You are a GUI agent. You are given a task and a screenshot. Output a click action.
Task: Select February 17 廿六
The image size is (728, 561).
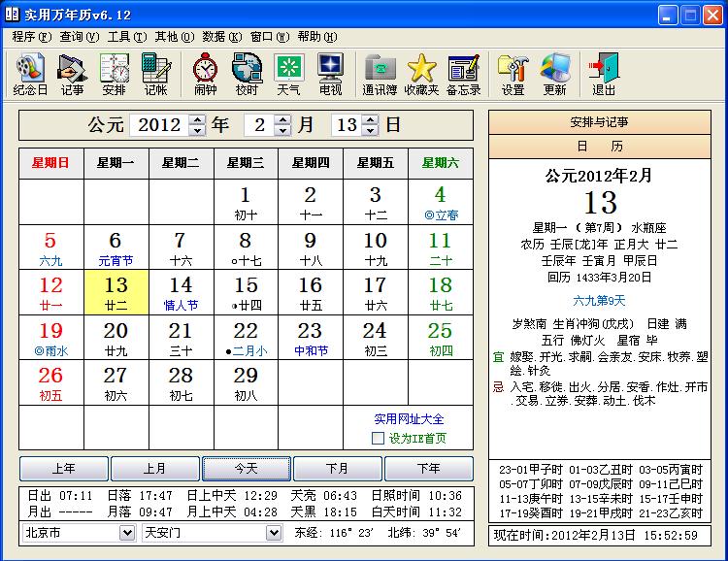(376, 292)
